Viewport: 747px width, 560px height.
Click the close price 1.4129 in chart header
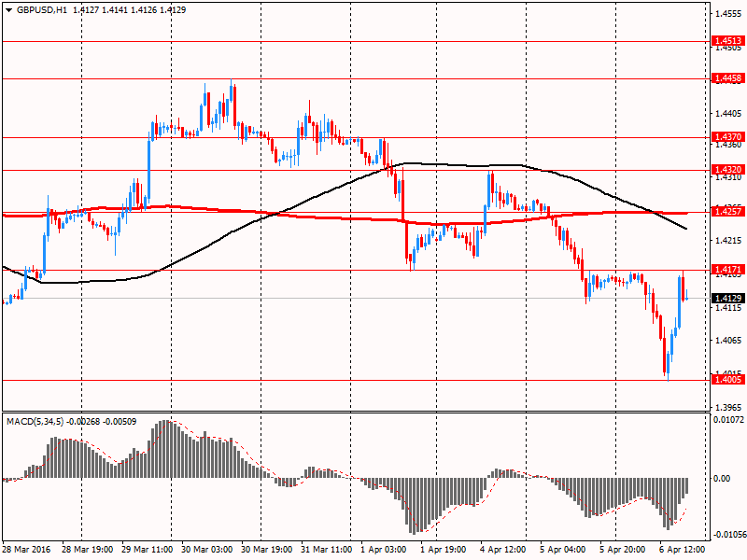(173, 10)
